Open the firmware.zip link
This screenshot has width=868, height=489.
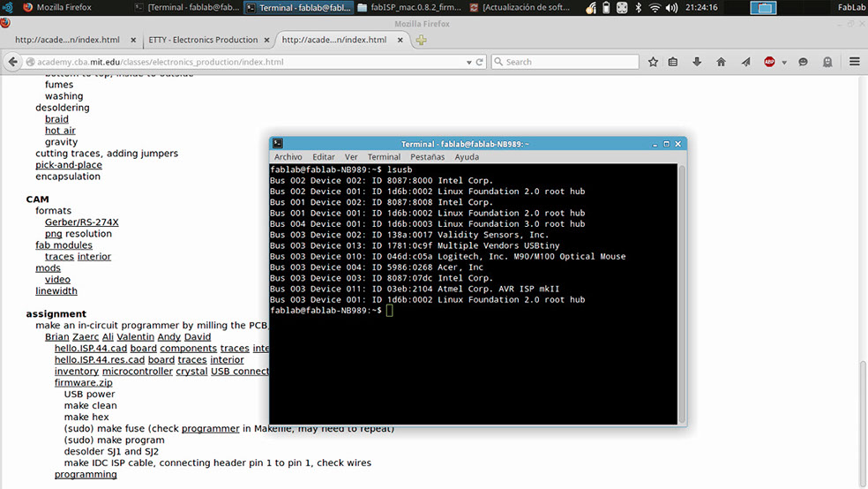[x=83, y=382]
